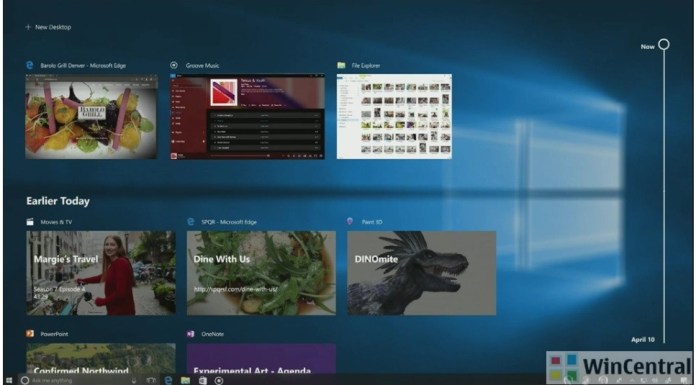Image resolution: width=696 pixels, height=385 pixels.
Task: Open Groove Music taskbar icon
Action: point(219,380)
